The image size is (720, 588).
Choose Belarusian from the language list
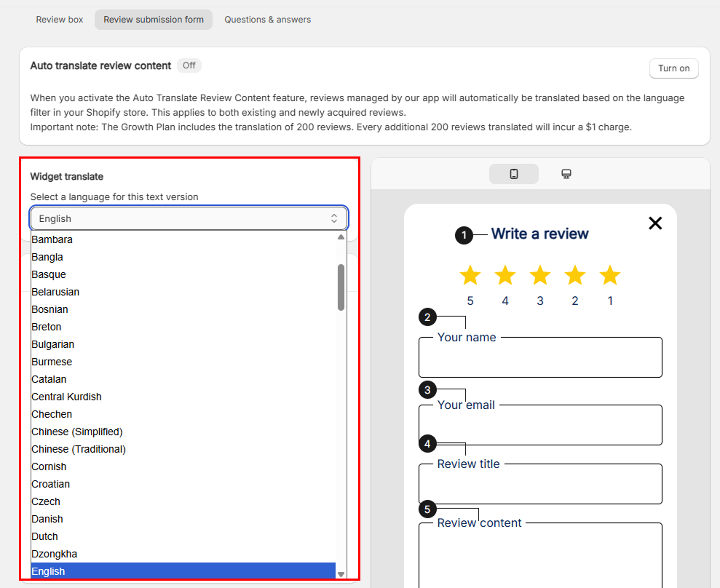[x=183, y=292]
